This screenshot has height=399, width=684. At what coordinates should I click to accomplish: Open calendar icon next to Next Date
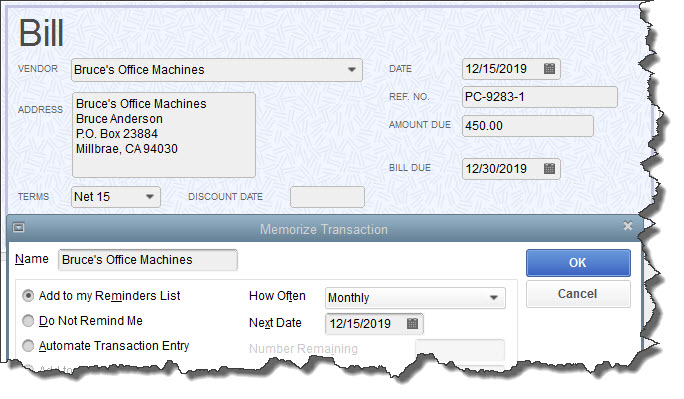point(412,323)
